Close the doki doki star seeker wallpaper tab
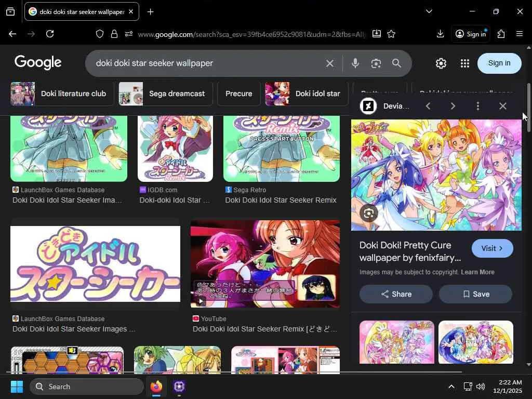The height and width of the screenshot is (399, 532). point(131,11)
